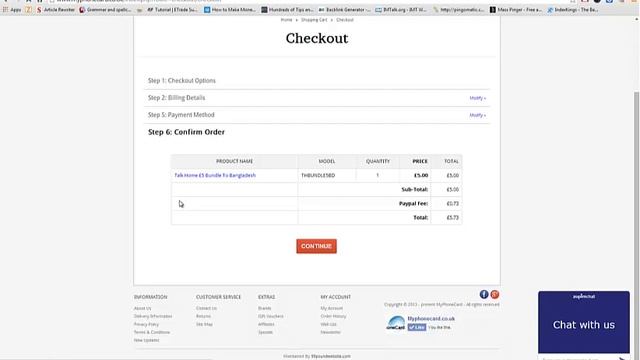
Task: Click the orange Continue button
Action: [316, 246]
